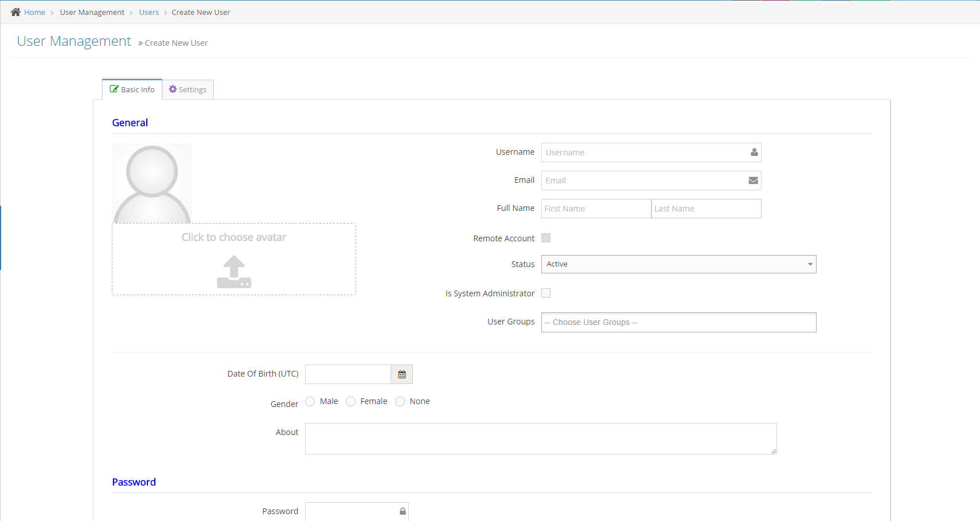
Task: Click the Basic Info edit icon
Action: (x=114, y=89)
